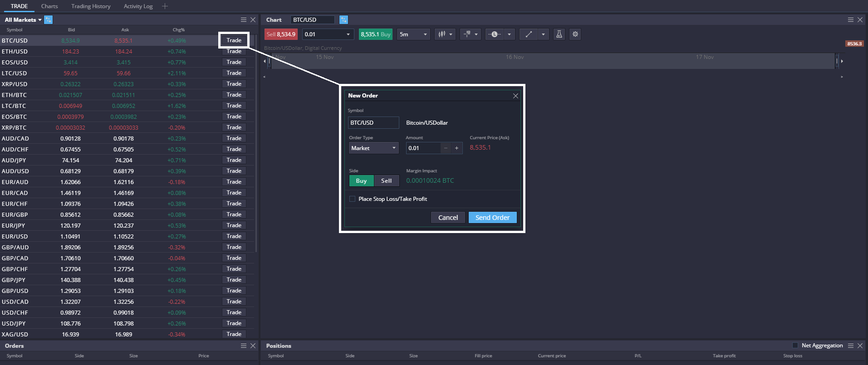Switch to the TRADE tab
This screenshot has height=365, width=868.
(20, 6)
